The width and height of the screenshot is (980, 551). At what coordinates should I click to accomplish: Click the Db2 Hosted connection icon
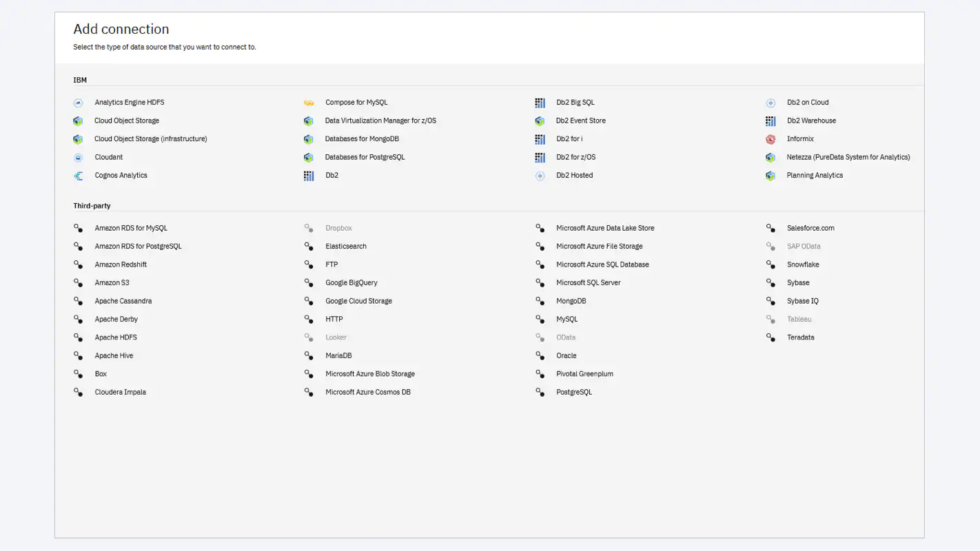point(540,176)
